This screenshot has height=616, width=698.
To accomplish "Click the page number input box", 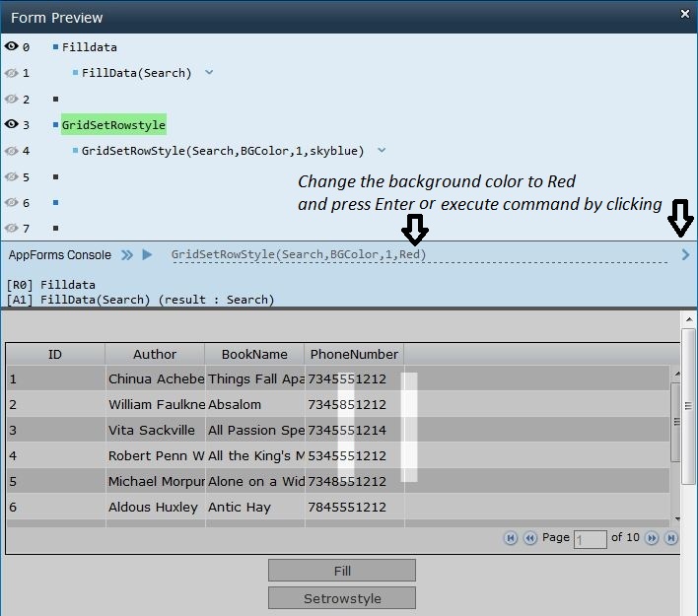I will (x=591, y=539).
